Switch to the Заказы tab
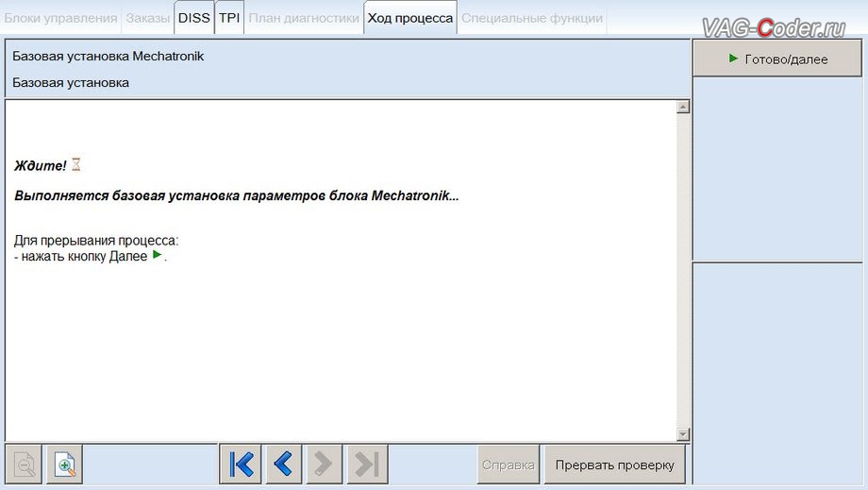 click(148, 18)
